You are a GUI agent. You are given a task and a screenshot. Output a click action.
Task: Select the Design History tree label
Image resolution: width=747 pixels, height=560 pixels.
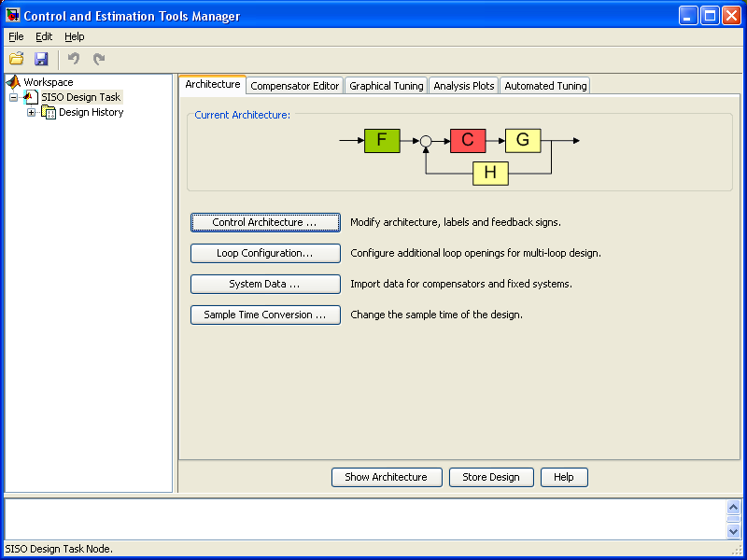tap(91, 112)
